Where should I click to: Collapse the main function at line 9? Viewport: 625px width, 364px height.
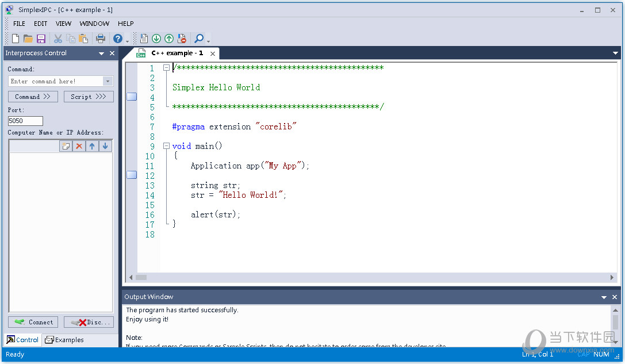click(166, 146)
